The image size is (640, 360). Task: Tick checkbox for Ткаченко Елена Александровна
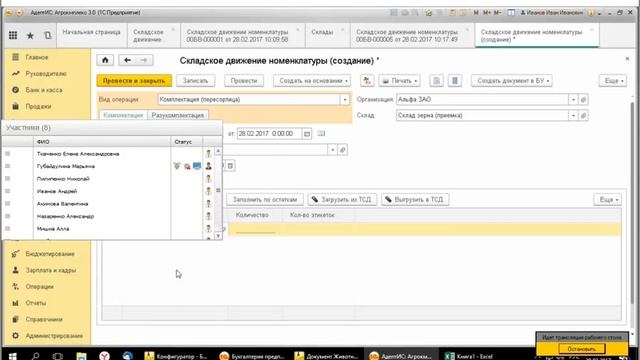click(x=7, y=153)
